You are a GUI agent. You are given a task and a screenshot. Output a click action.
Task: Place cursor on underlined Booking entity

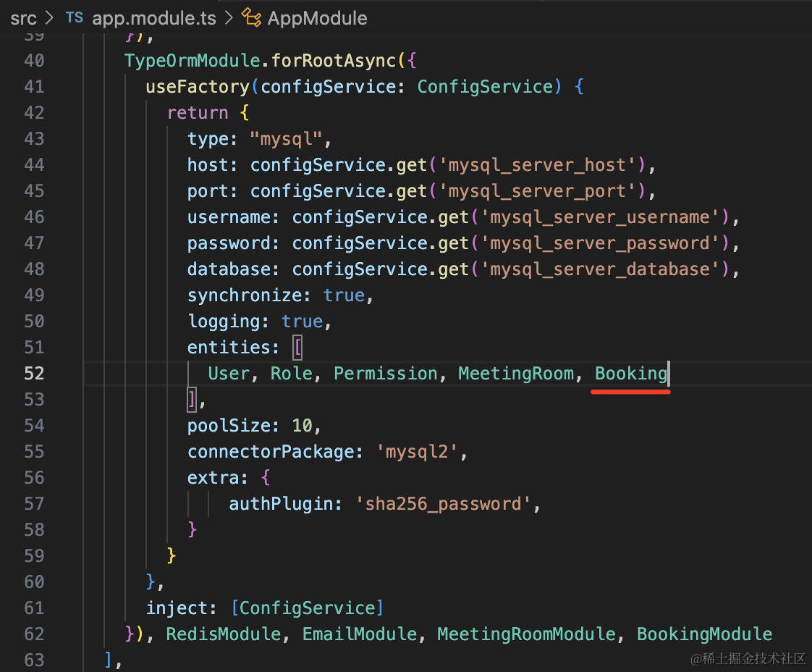tap(630, 374)
